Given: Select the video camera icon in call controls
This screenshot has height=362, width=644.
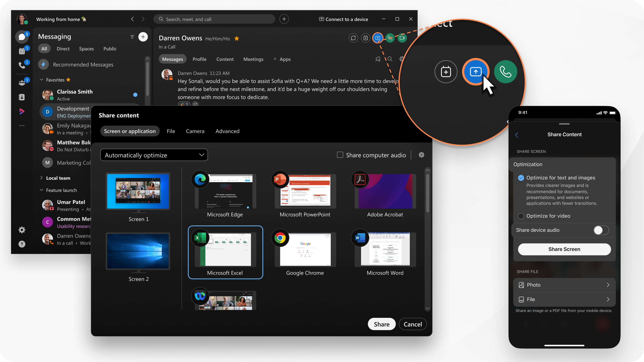Looking at the screenshot, I should click(x=402, y=38).
